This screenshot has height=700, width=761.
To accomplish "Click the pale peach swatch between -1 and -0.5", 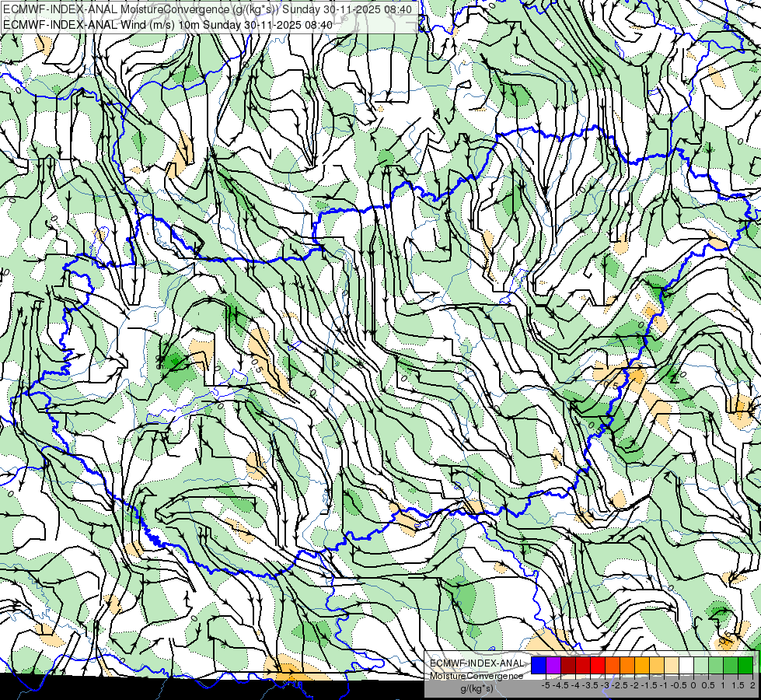I will coord(671,665).
